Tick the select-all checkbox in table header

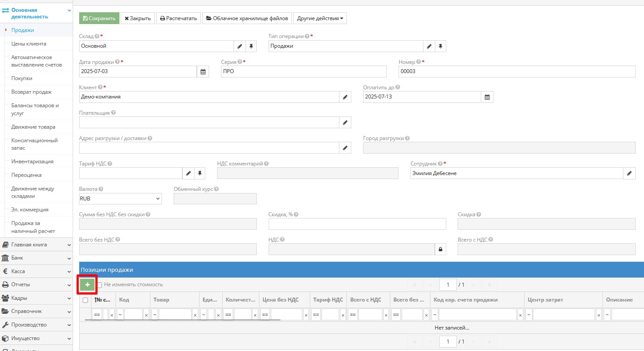coord(85,300)
